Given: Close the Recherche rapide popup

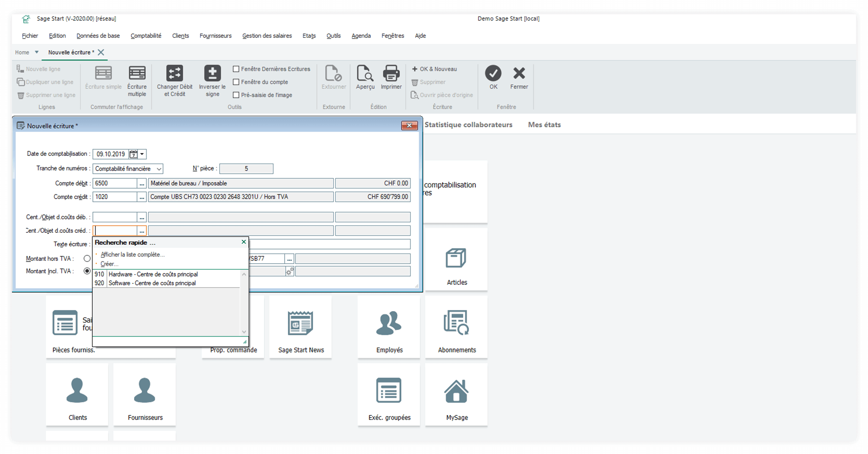Looking at the screenshot, I should 244,242.
